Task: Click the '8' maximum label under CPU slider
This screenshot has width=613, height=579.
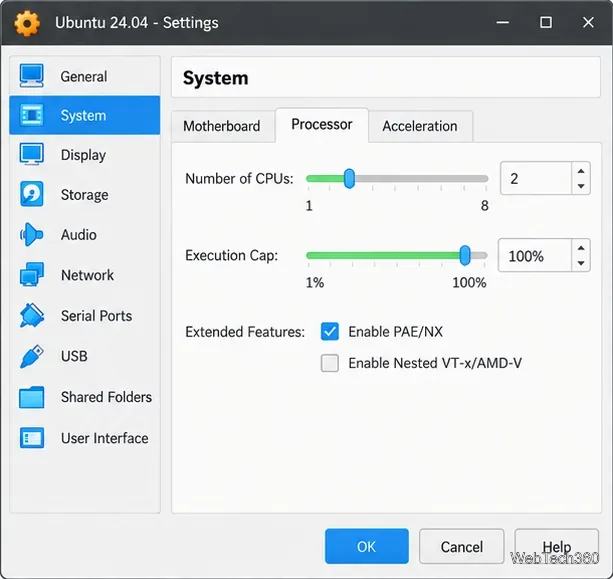Action: pyautogui.click(x=484, y=205)
